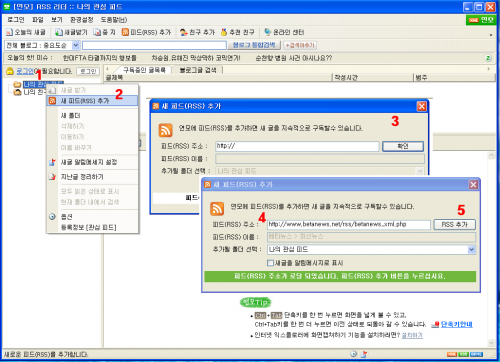Click the 온라인 센터 toolbar icon
Screen dimensions: 500x362
(x=267, y=32)
